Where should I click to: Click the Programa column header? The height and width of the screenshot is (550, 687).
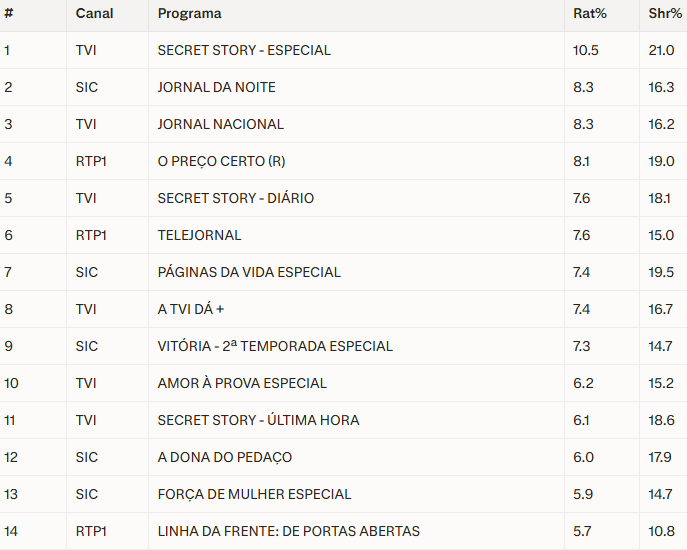point(189,14)
